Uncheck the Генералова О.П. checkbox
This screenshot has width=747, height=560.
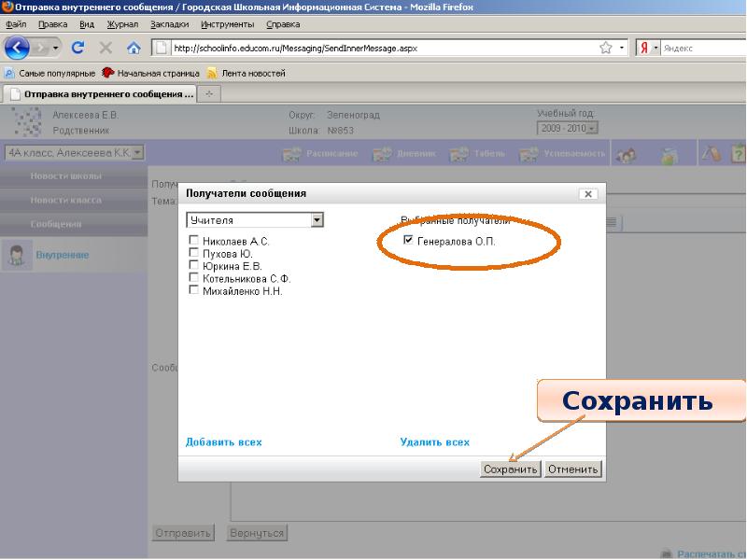(x=407, y=241)
